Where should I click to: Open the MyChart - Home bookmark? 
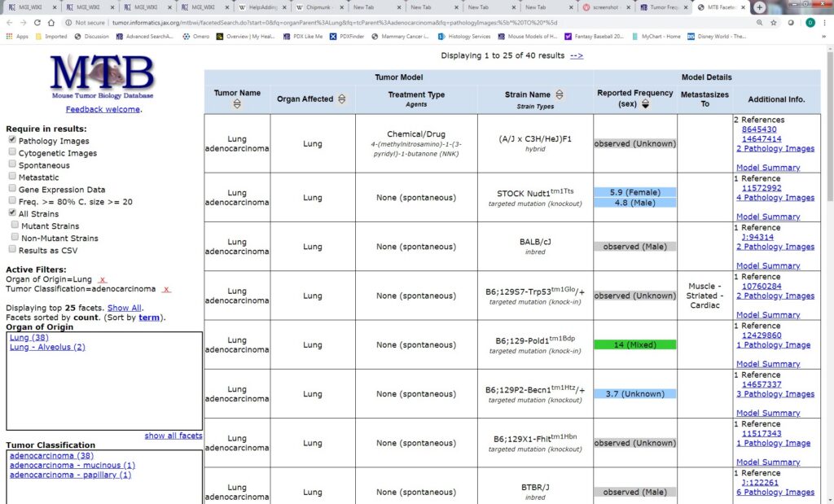(x=656, y=37)
